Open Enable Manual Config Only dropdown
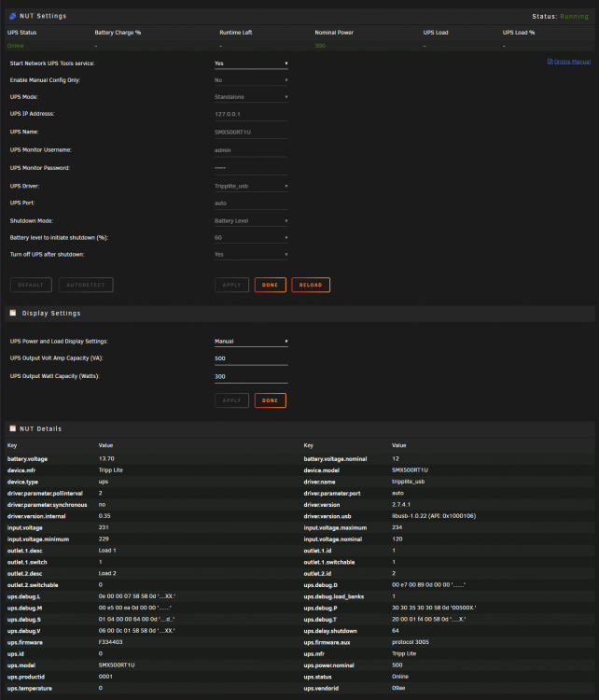The height and width of the screenshot is (700, 599). pyautogui.click(x=251, y=80)
